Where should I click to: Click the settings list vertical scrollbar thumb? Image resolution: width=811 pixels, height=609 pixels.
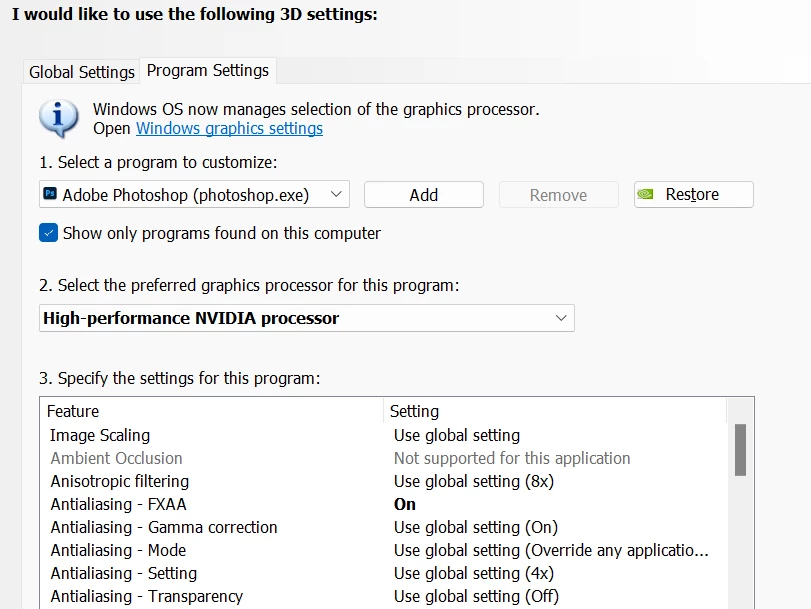(x=740, y=450)
